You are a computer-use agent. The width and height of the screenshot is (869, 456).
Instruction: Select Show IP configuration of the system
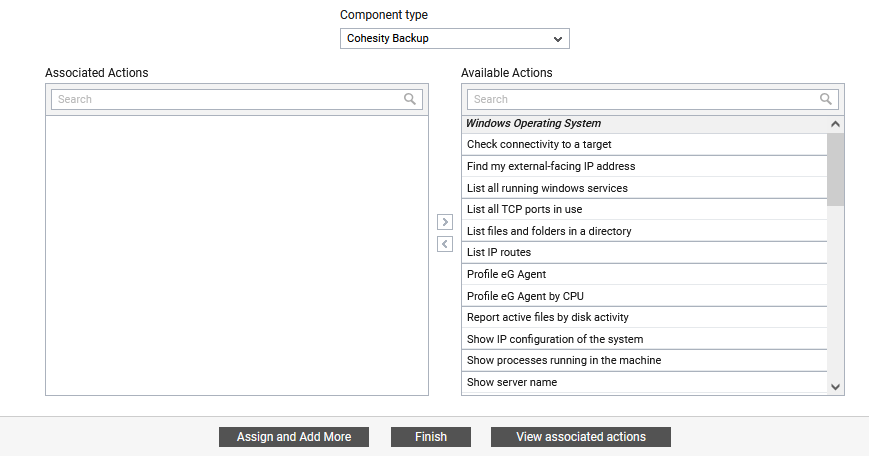coord(645,339)
